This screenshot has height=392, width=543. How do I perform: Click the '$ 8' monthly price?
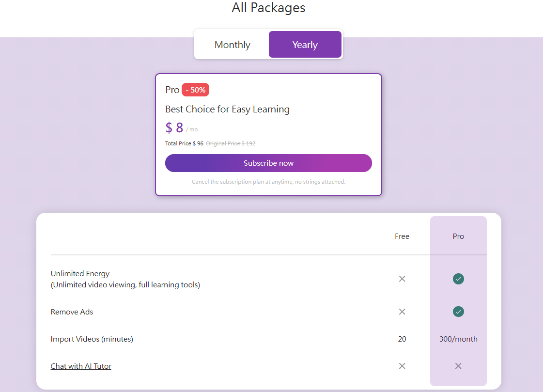pyautogui.click(x=174, y=128)
